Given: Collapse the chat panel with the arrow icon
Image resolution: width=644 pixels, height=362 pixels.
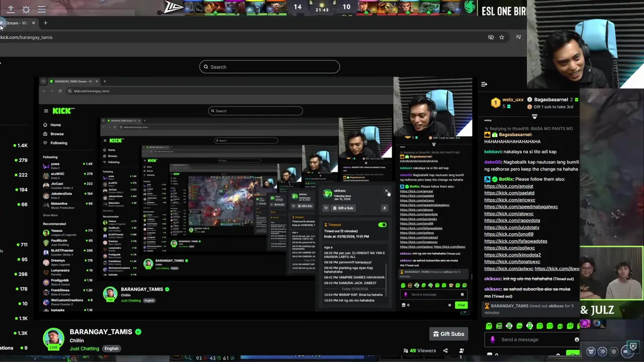Looking at the screenshot, I should tap(484, 84).
